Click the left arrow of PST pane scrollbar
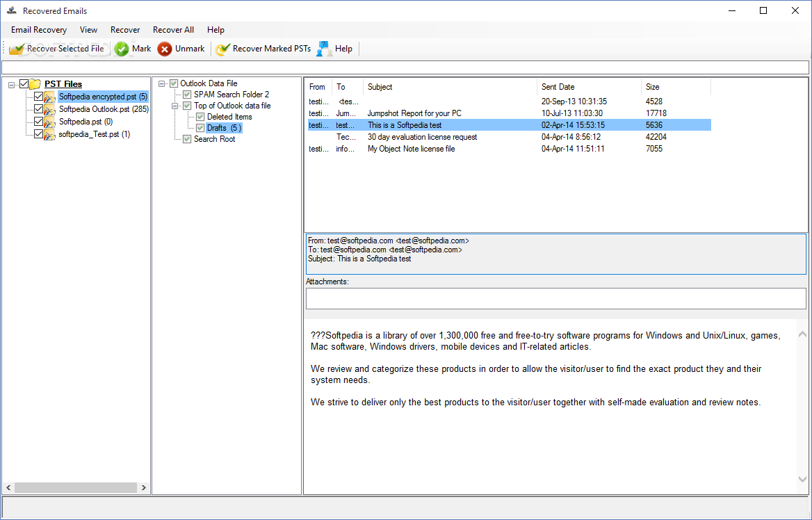 (x=8, y=488)
